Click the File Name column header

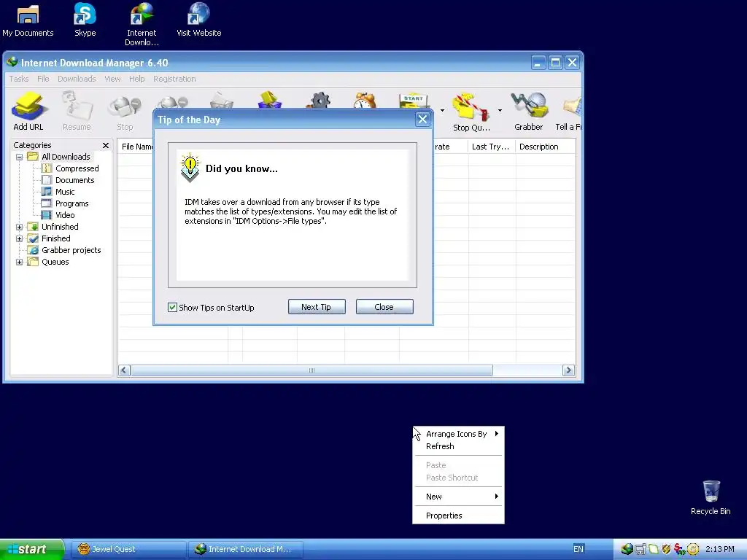point(136,147)
